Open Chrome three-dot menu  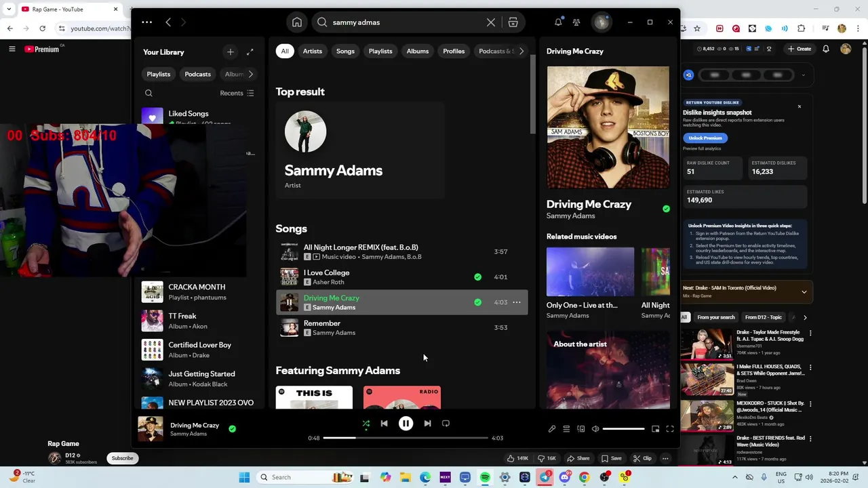pos(858,28)
